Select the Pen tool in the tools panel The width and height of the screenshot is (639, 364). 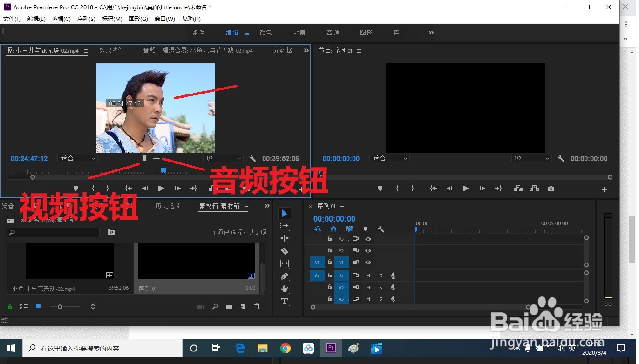pyautogui.click(x=285, y=276)
